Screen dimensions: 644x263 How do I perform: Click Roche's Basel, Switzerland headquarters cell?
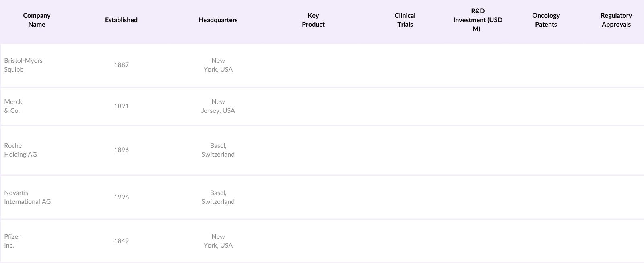click(x=218, y=150)
